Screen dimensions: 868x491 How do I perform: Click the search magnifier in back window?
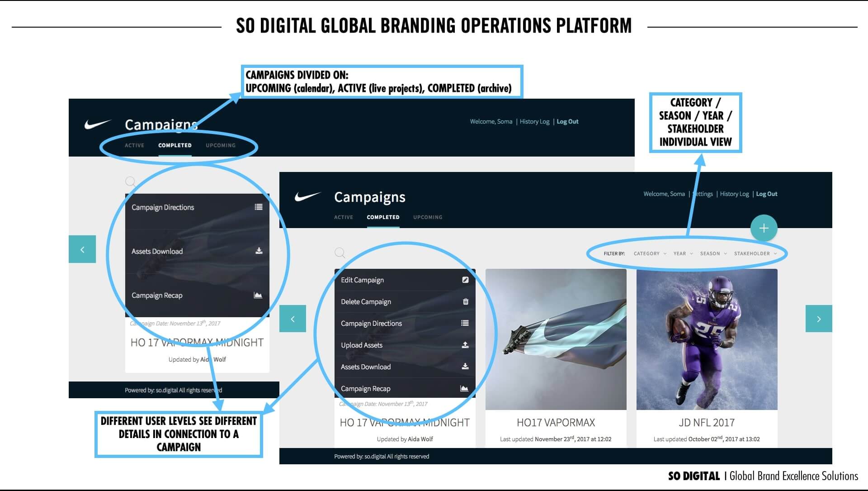tap(131, 182)
